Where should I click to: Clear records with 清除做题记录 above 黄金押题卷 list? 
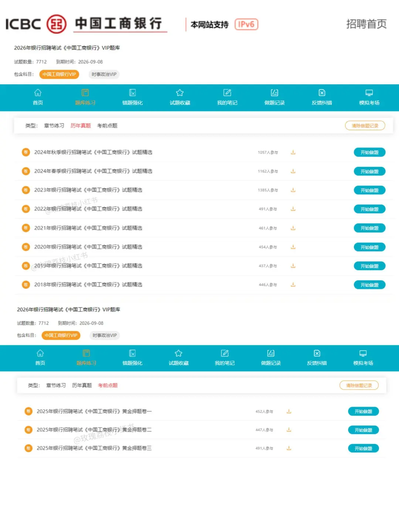pyautogui.click(x=359, y=385)
